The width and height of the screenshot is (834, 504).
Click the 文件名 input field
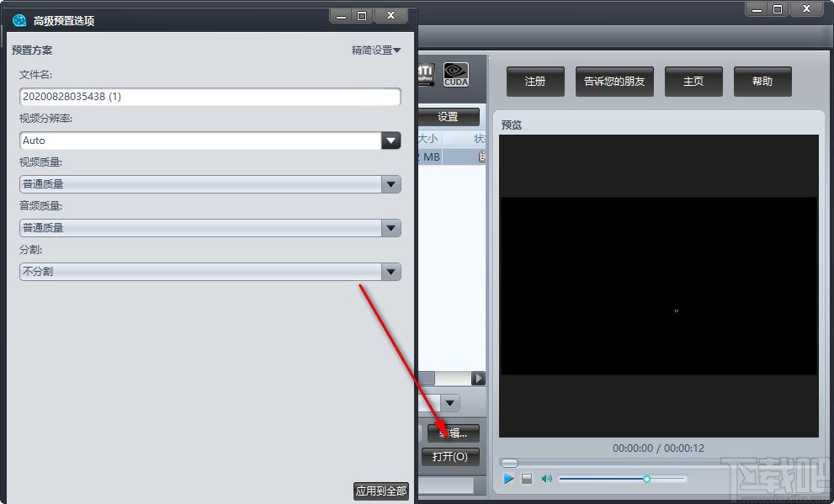click(210, 97)
